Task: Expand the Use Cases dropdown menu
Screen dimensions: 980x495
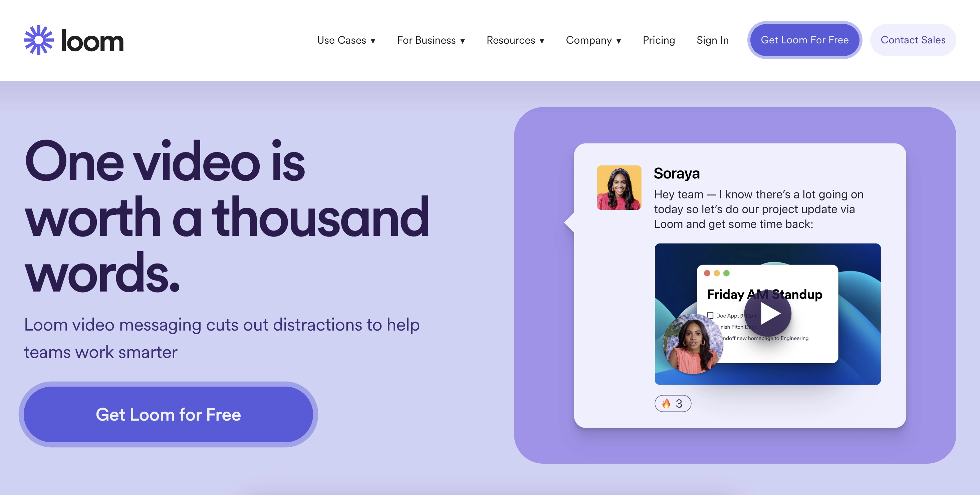Action: click(346, 40)
